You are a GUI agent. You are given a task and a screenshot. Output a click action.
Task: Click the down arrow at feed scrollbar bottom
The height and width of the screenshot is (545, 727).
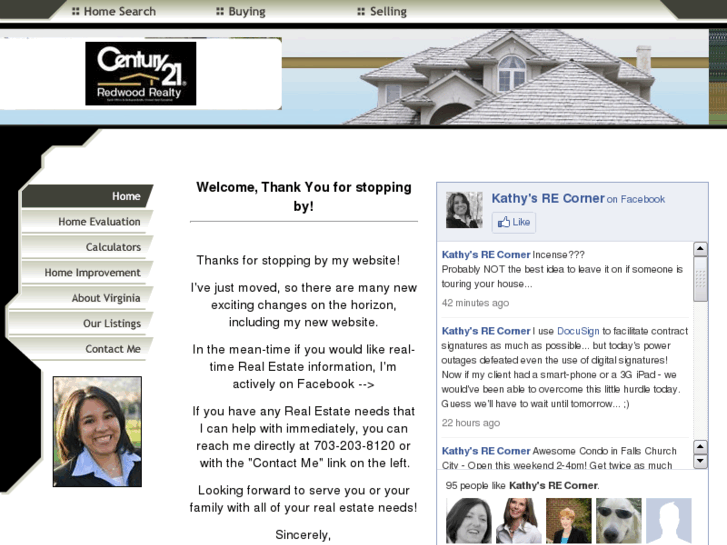700,462
